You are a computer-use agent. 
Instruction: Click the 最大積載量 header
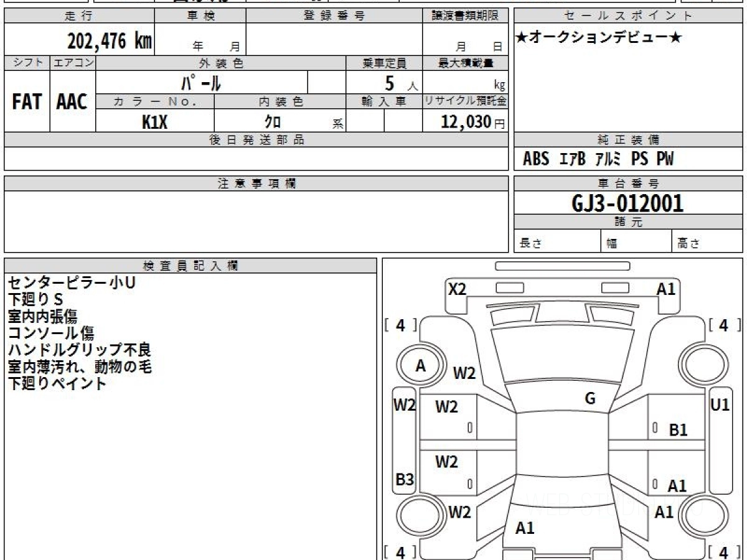pos(466,63)
